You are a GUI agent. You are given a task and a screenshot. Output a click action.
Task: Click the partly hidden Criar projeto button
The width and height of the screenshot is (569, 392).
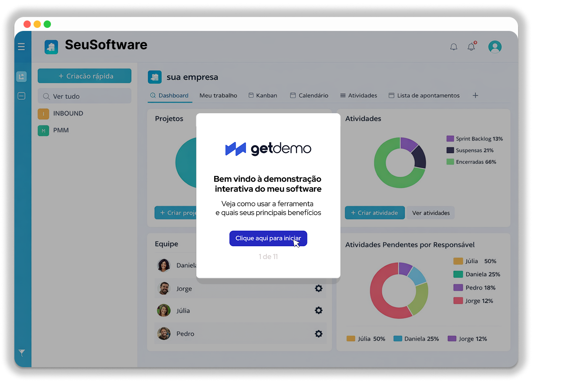click(175, 213)
